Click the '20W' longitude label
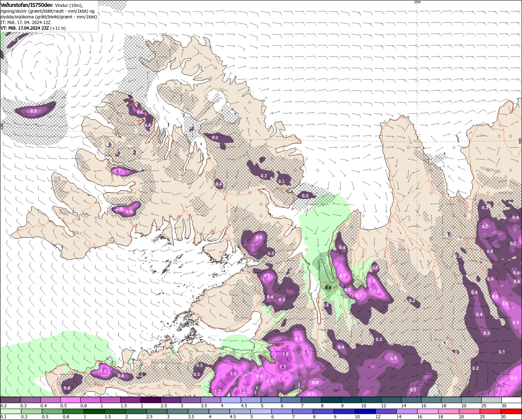The width and height of the screenshot is (522, 420). tap(417, 2)
